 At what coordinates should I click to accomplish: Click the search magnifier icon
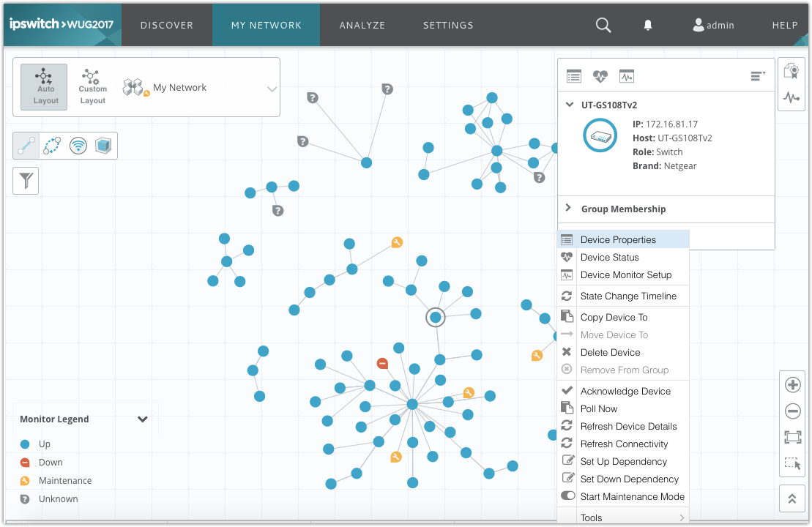click(x=603, y=25)
